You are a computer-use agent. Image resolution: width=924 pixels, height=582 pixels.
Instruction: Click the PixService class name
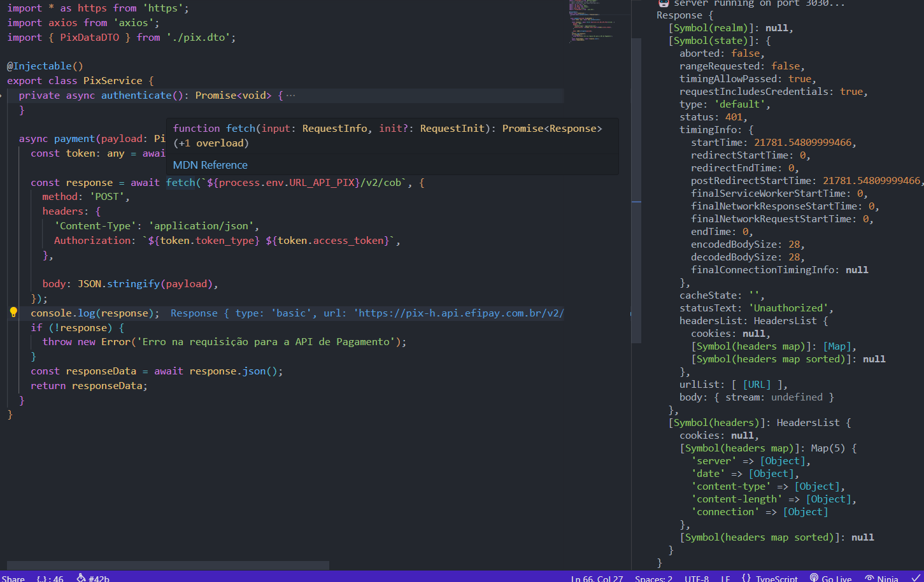(x=113, y=81)
